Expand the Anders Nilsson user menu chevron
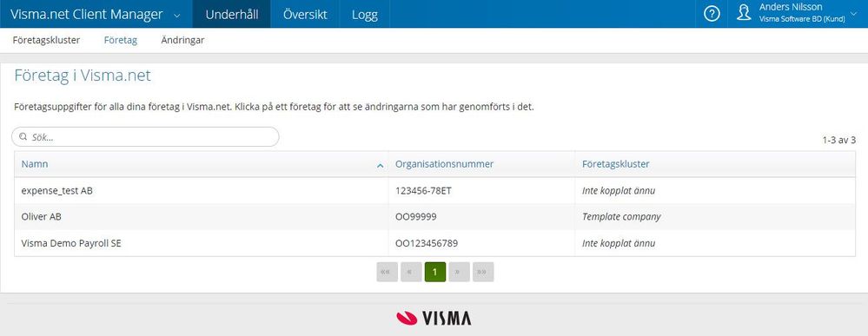The height and width of the screenshot is (336, 868). 853,13
